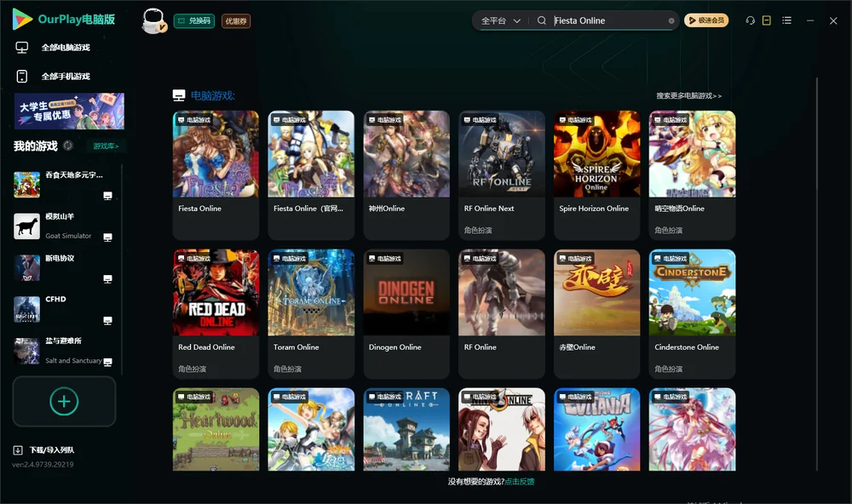
Task: Focus the Fiesta Online search field
Action: (x=608, y=20)
